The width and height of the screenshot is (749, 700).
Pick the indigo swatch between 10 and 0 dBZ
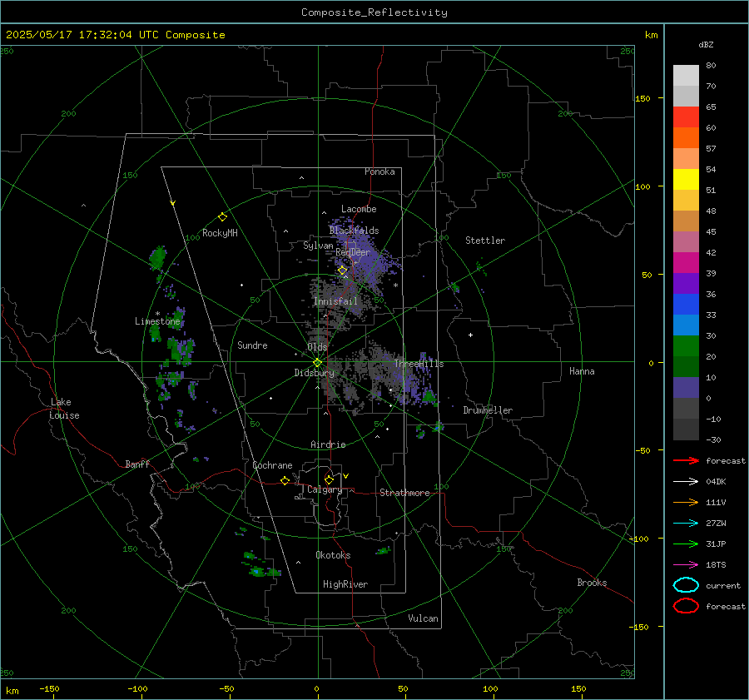pyautogui.click(x=686, y=388)
